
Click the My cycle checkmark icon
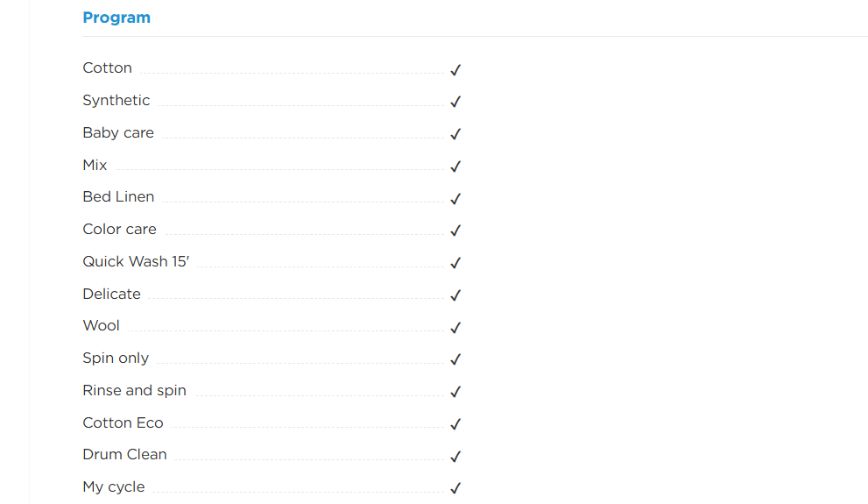pyautogui.click(x=455, y=488)
